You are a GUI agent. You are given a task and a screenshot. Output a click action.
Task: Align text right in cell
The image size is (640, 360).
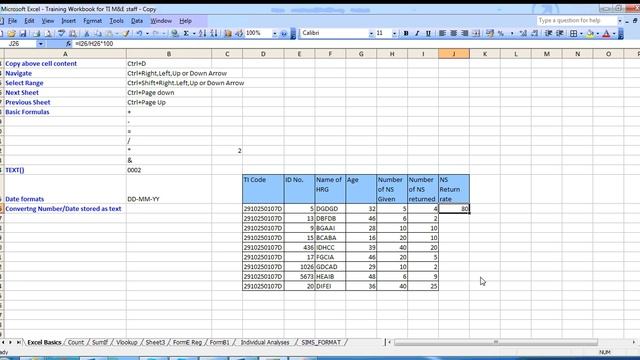464,33
